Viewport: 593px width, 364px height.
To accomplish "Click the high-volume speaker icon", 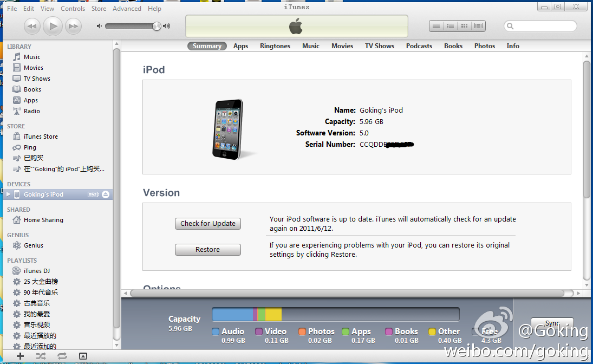I will [x=166, y=26].
